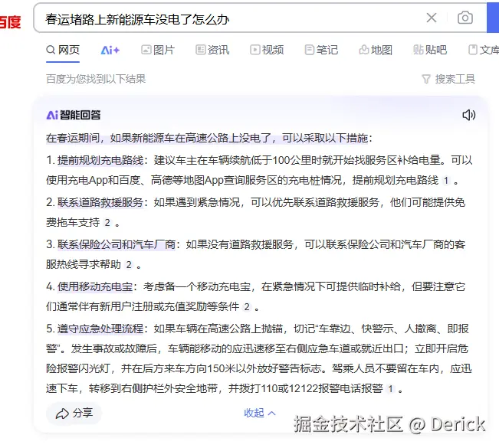This screenshot has width=499, height=448.
Task: Open citation 2 after 使用移动充电宝 paragraph
Action: coord(247,306)
